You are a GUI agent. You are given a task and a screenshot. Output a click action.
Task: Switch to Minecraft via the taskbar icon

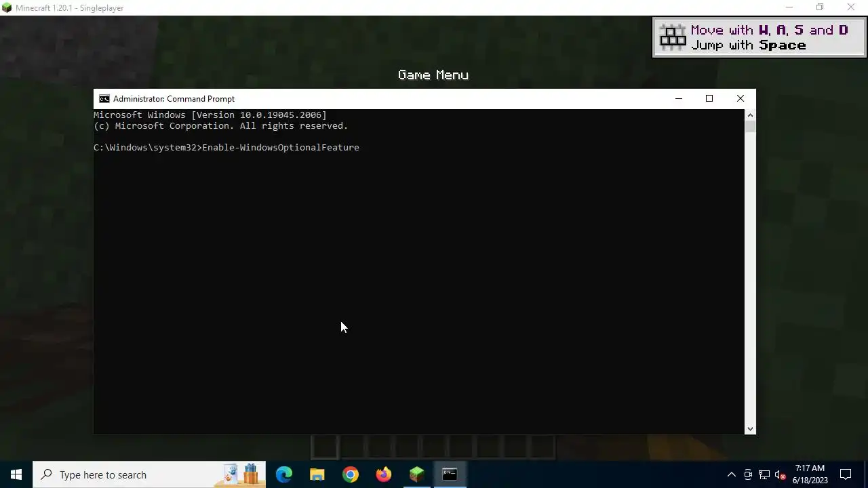tap(417, 474)
